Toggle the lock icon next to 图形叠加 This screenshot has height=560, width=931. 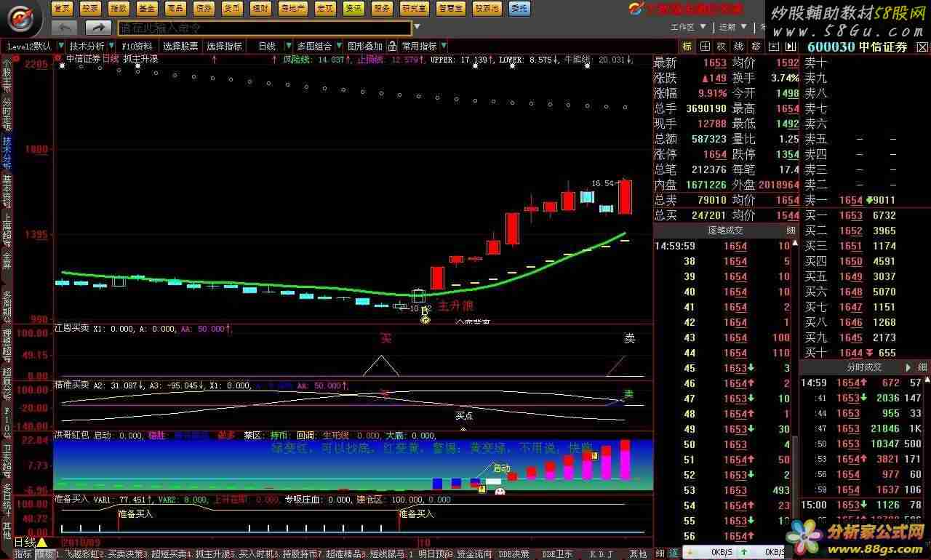pos(392,46)
